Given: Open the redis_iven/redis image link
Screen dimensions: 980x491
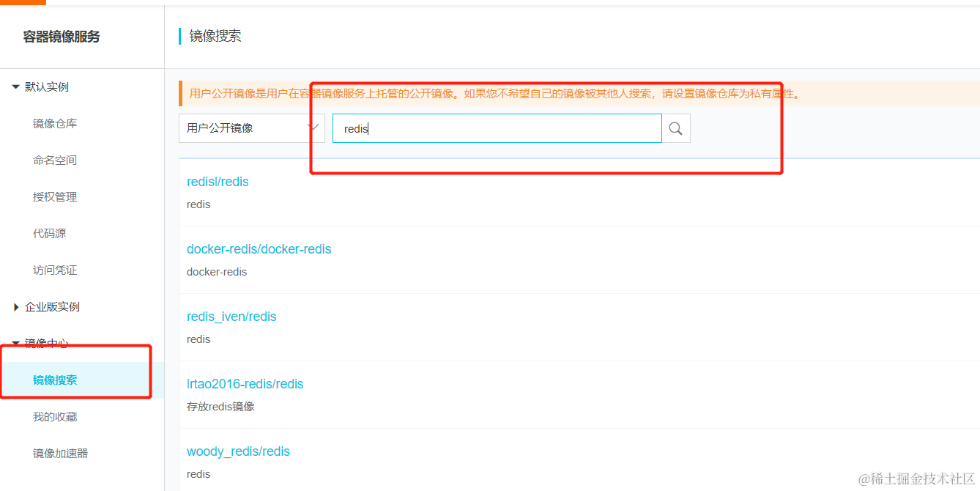Looking at the screenshot, I should [231, 317].
